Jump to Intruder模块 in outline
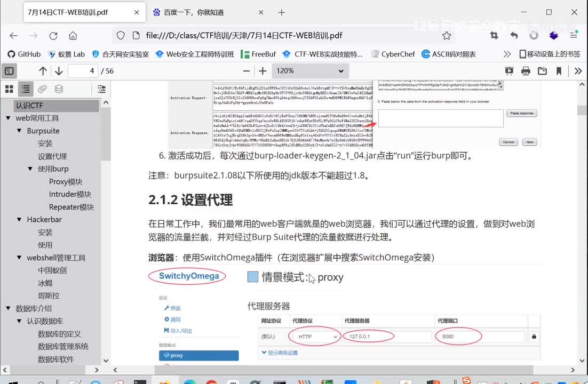The image size is (588, 384). tap(70, 194)
